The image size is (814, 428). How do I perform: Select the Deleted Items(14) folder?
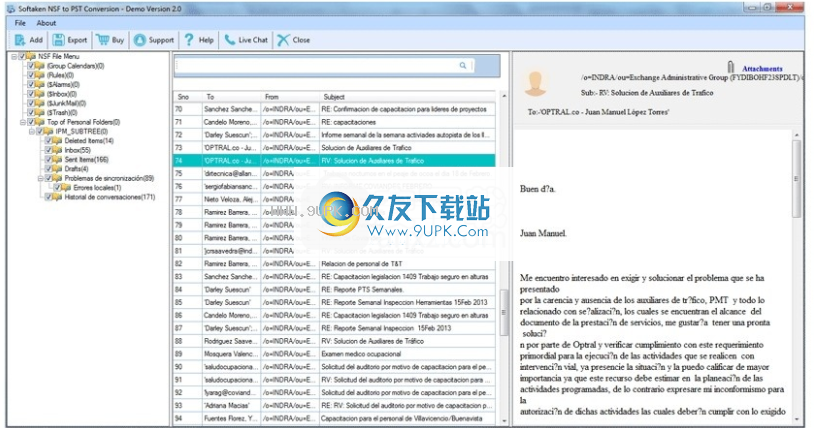(89, 141)
